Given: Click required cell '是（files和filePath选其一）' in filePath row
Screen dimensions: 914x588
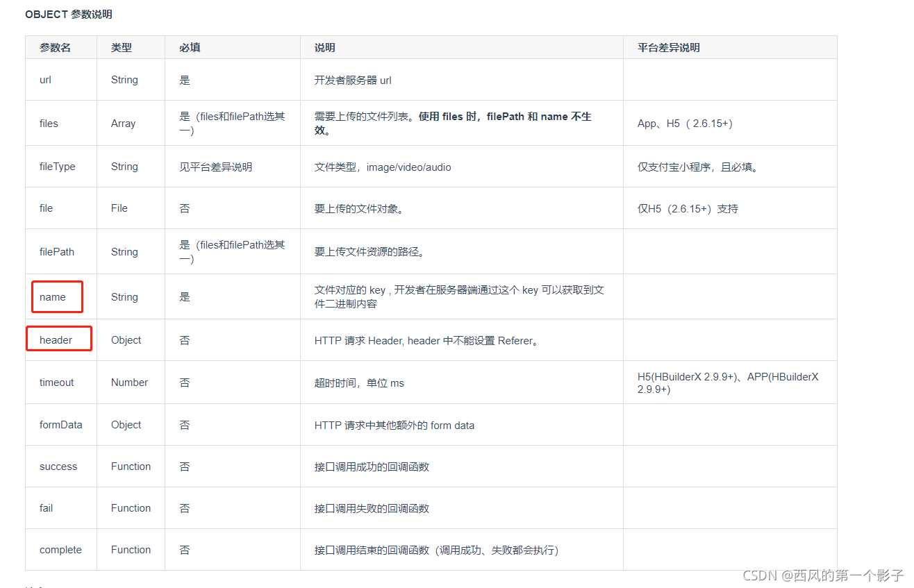Looking at the screenshot, I should point(232,252).
